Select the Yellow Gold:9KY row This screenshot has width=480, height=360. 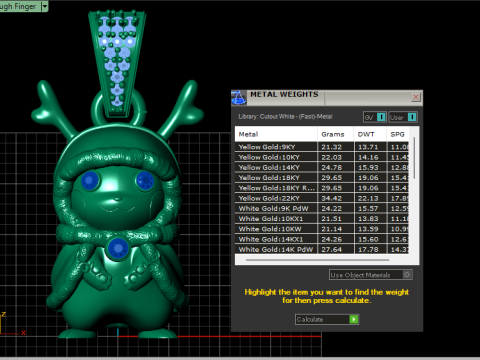(322, 147)
